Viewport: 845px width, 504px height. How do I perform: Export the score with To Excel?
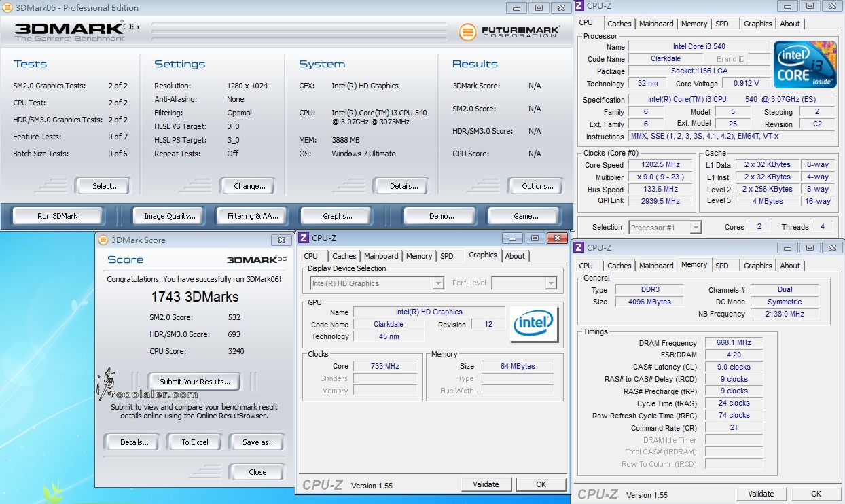pyautogui.click(x=195, y=442)
